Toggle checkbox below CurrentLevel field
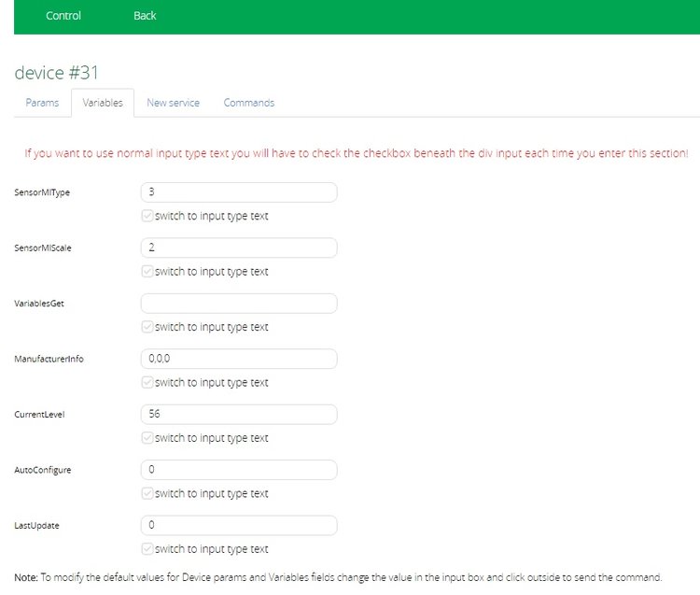The width and height of the screenshot is (700, 595). click(x=147, y=438)
